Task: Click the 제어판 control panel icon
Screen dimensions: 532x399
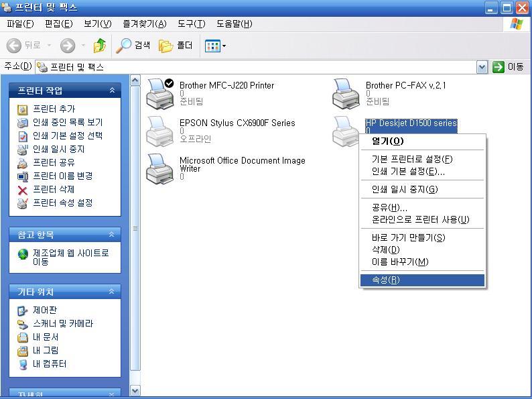Action: tap(22, 310)
